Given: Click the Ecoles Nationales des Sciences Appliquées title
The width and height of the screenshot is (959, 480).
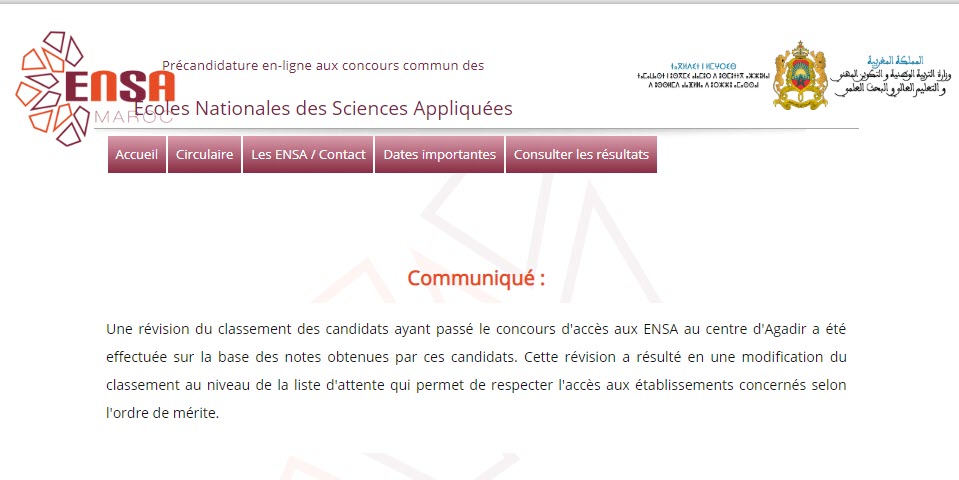Looking at the screenshot, I should pos(323,108).
